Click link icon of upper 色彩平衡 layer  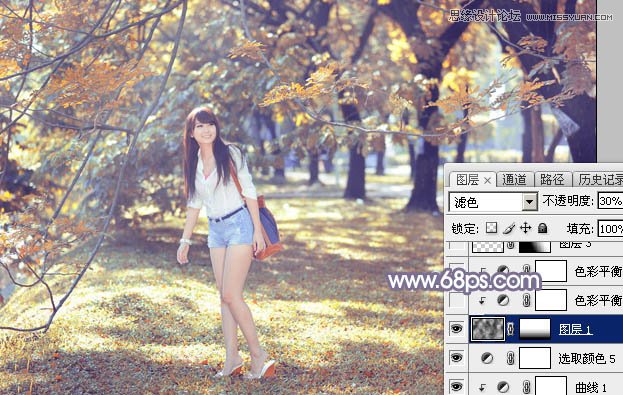pyautogui.click(x=526, y=270)
